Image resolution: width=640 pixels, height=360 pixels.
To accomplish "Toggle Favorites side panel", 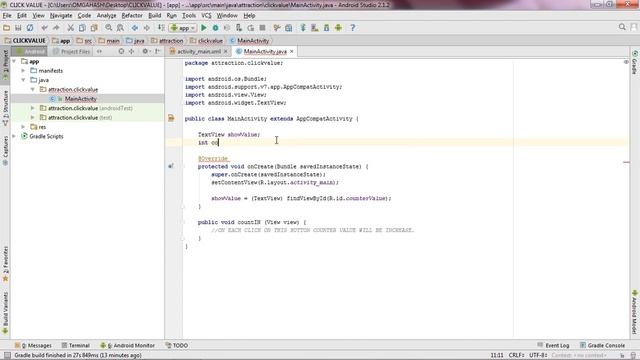I will (x=5, y=264).
